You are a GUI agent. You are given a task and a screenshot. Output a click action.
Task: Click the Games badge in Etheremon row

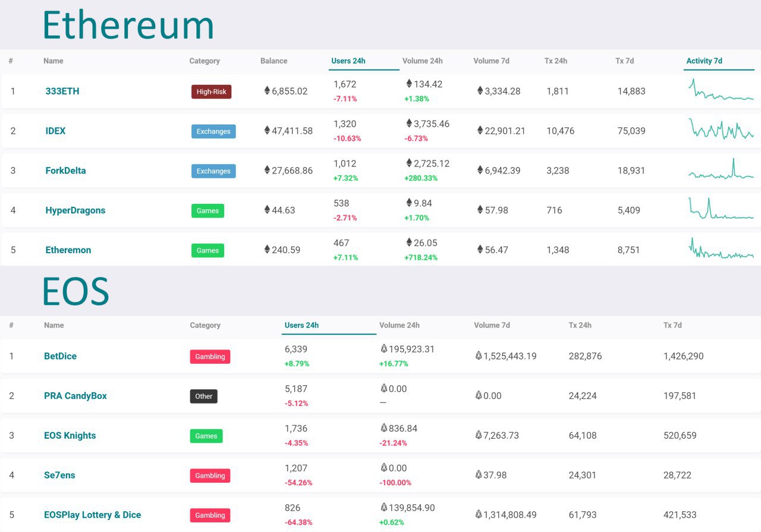207,250
